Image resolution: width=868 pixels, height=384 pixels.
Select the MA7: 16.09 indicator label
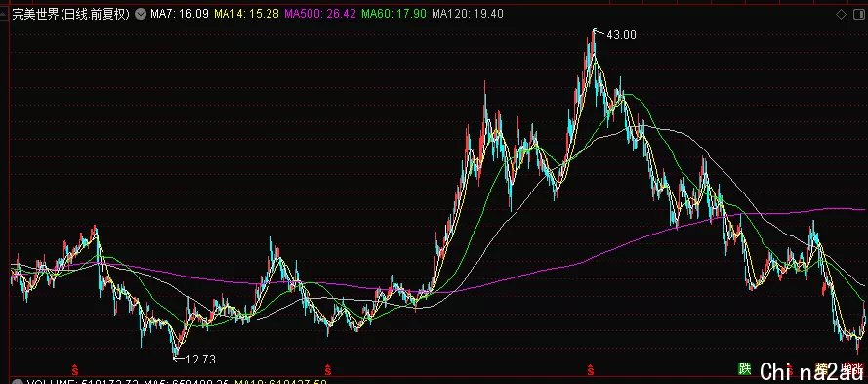point(180,14)
